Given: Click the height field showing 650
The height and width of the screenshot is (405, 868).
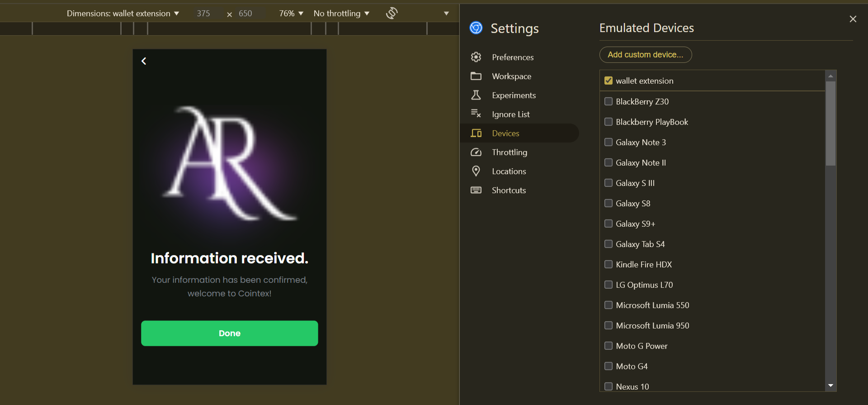Looking at the screenshot, I should pos(249,14).
